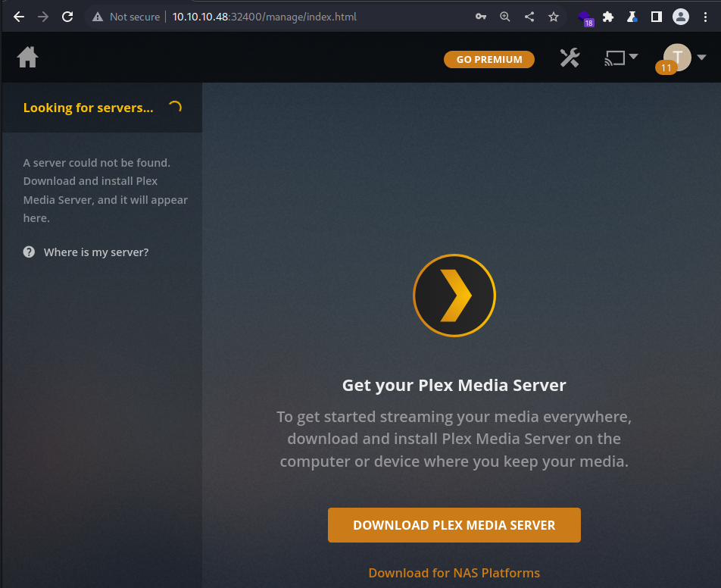This screenshot has width=721, height=588.
Task: Click the Chrome Labs flask icon
Action: pos(632,17)
